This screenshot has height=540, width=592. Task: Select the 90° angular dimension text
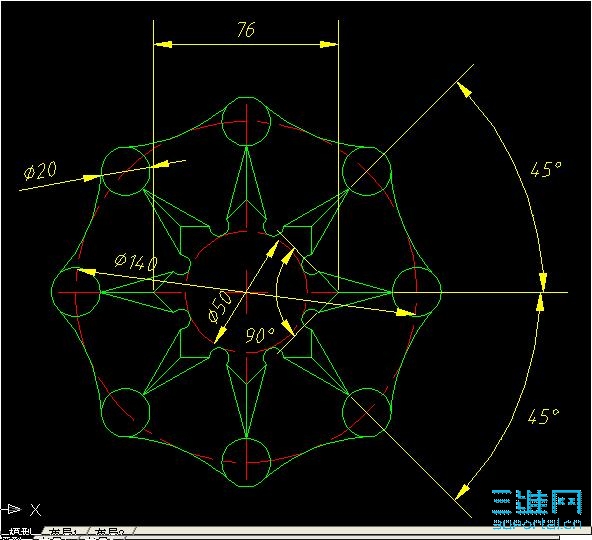[260, 335]
